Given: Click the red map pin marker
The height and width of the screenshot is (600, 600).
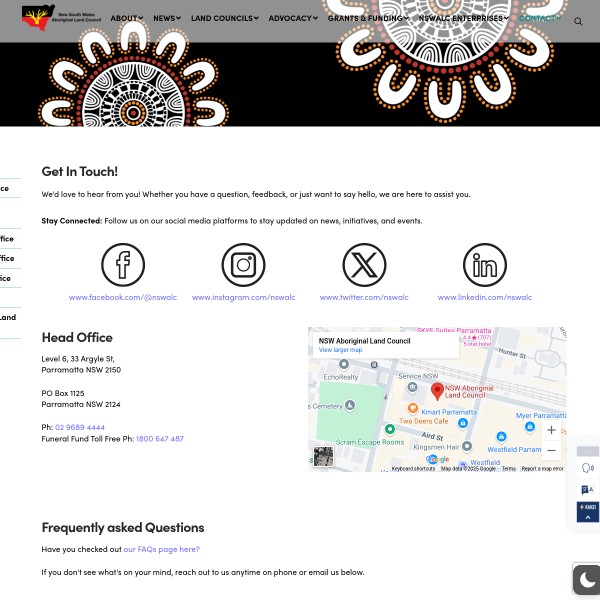Looking at the screenshot, I should 437,391.
